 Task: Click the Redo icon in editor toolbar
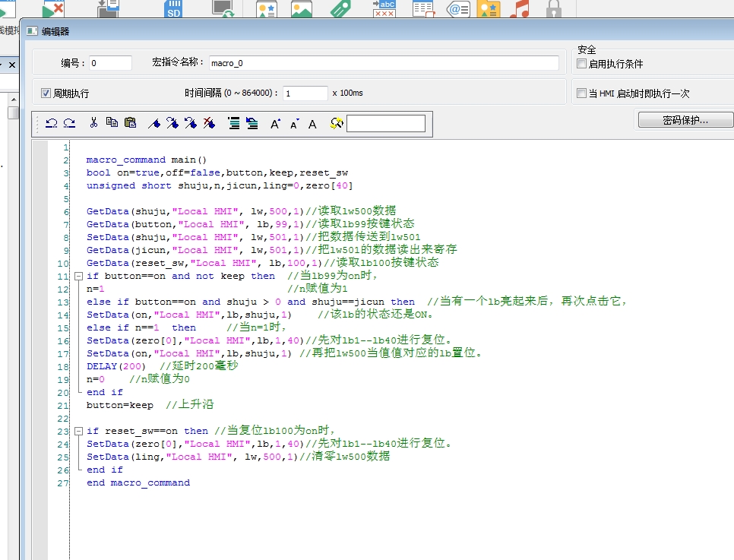(x=69, y=123)
